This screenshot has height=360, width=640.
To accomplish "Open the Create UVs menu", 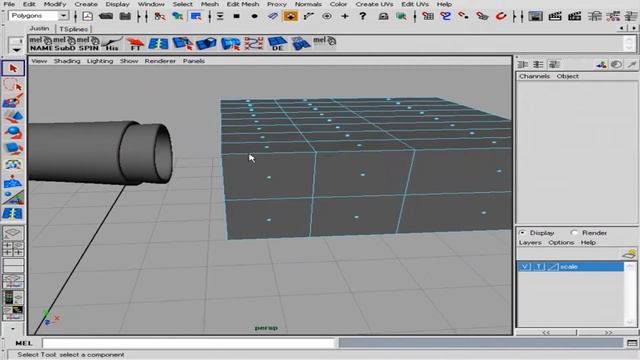I will tap(374, 4).
